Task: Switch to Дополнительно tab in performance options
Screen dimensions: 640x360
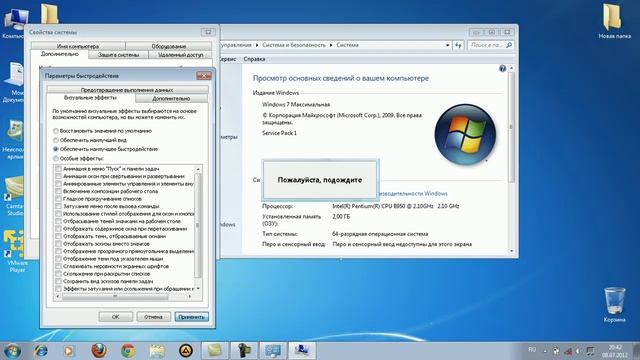Action: pos(171,98)
